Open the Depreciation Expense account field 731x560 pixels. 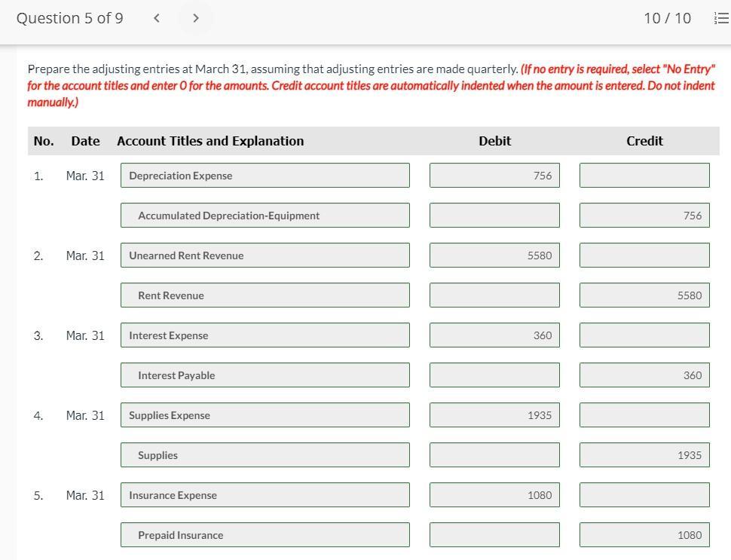click(x=265, y=176)
